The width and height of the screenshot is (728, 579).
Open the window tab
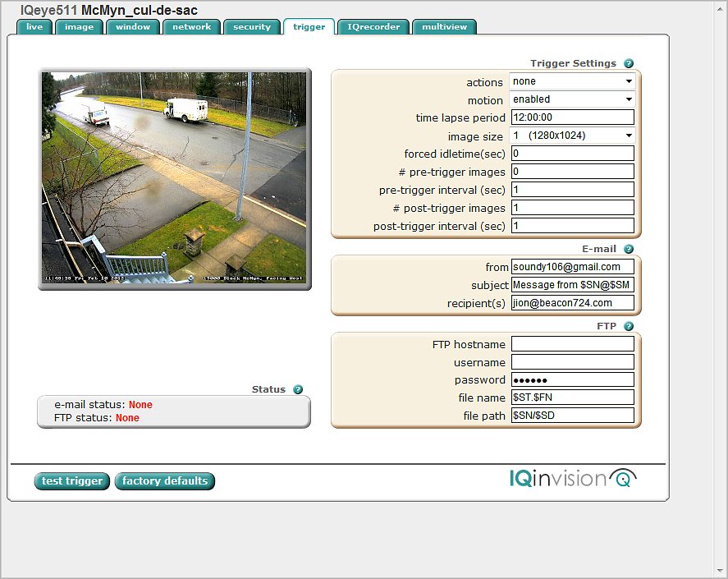[133, 27]
